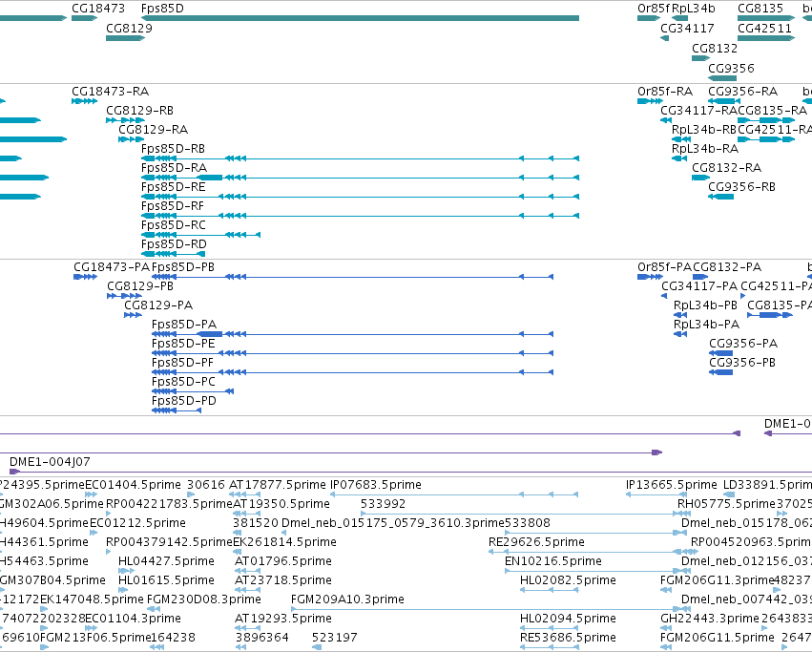812x652 pixels.
Task: Select the CG8129-RB transcript label
Action: [x=140, y=111]
